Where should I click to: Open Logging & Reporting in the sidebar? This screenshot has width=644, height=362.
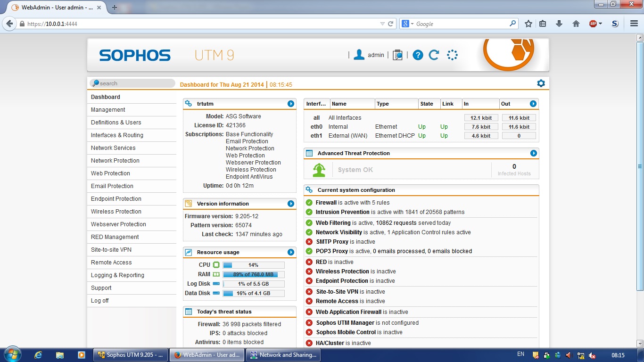click(x=132, y=275)
